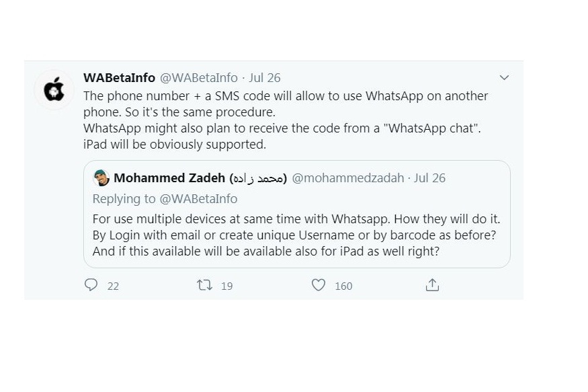
Task: View the 22 replies count
Action: coord(114,286)
